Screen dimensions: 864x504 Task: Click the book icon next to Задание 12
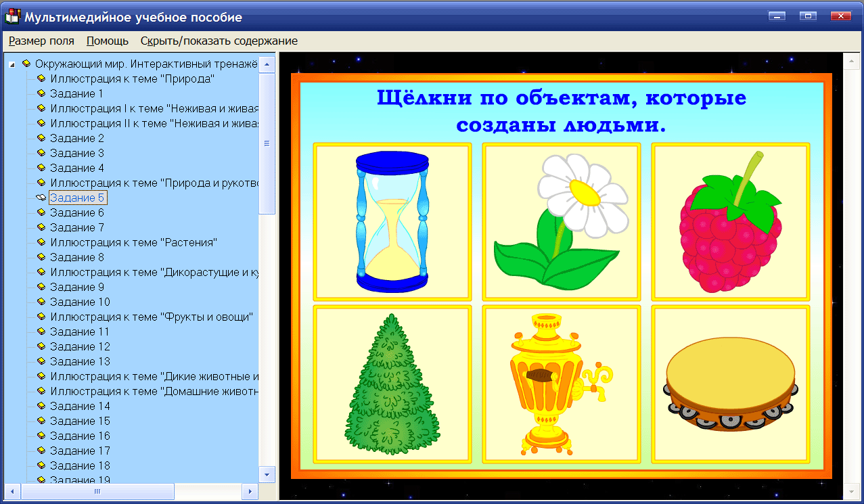coord(41,346)
